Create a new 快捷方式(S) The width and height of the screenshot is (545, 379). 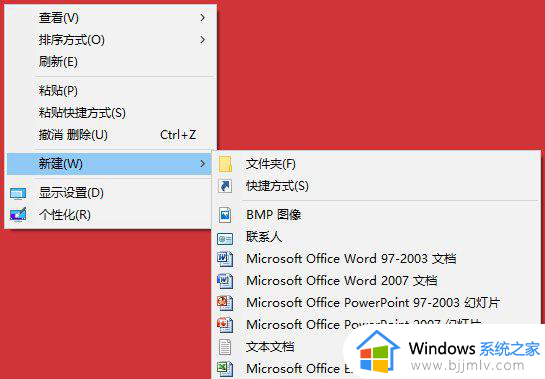376,186
